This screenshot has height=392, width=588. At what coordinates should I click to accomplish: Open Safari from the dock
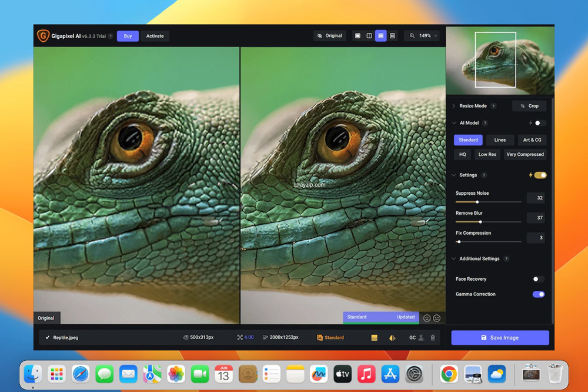pos(81,374)
